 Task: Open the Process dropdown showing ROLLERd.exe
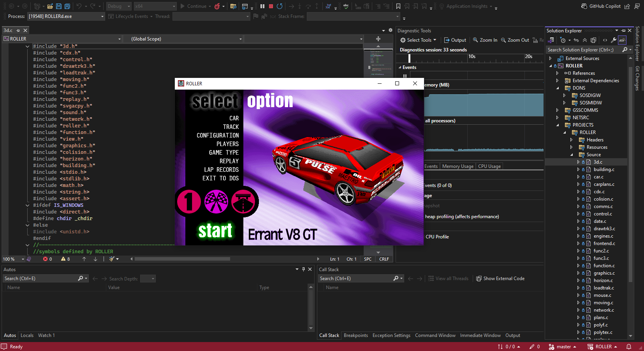pyautogui.click(x=66, y=16)
